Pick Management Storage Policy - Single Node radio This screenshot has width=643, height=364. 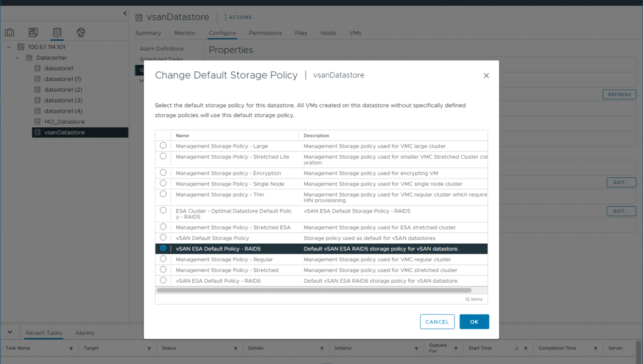[x=163, y=183]
